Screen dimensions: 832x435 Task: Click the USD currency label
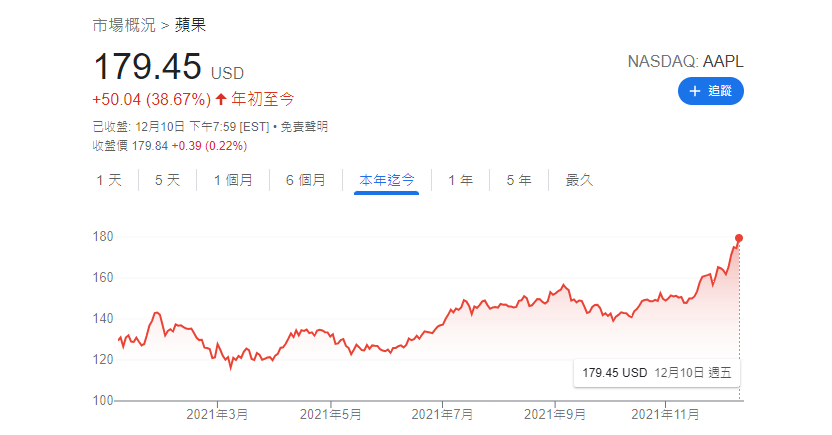coord(227,73)
